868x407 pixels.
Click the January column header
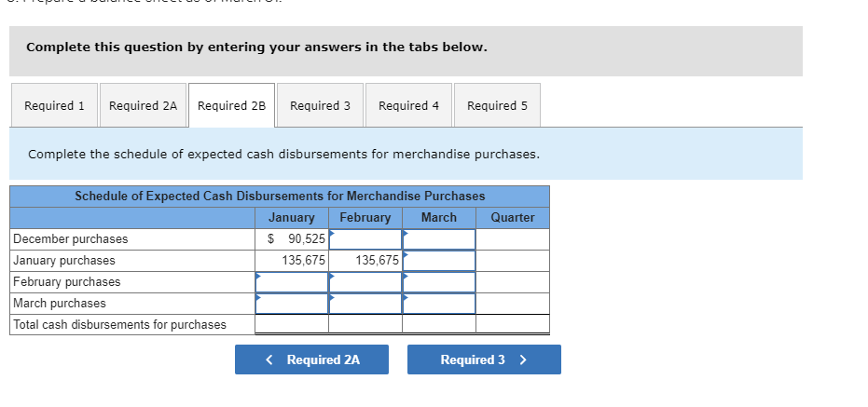pos(292,218)
